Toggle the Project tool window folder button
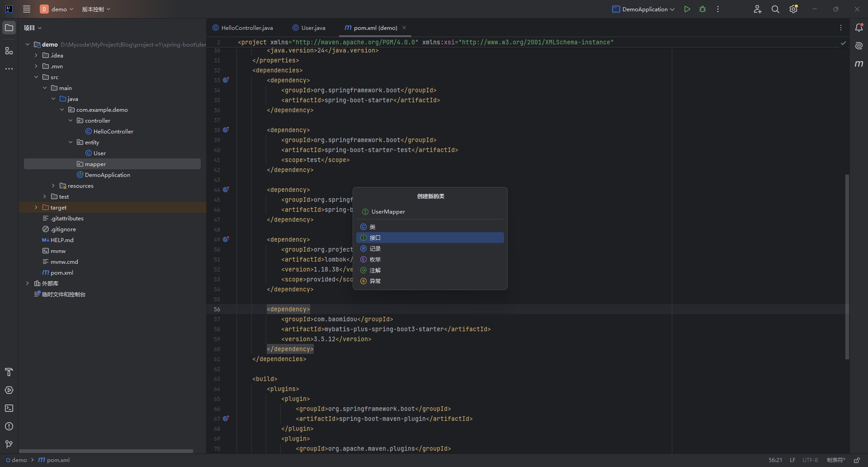Screen dimensions: 868x467 click(9, 28)
